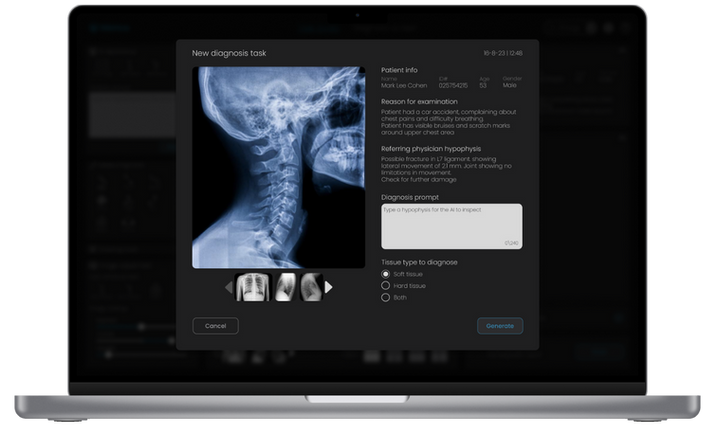Click the timestamp 16-8-23 | 12:48
The width and height of the screenshot is (718, 433).
coord(503,53)
